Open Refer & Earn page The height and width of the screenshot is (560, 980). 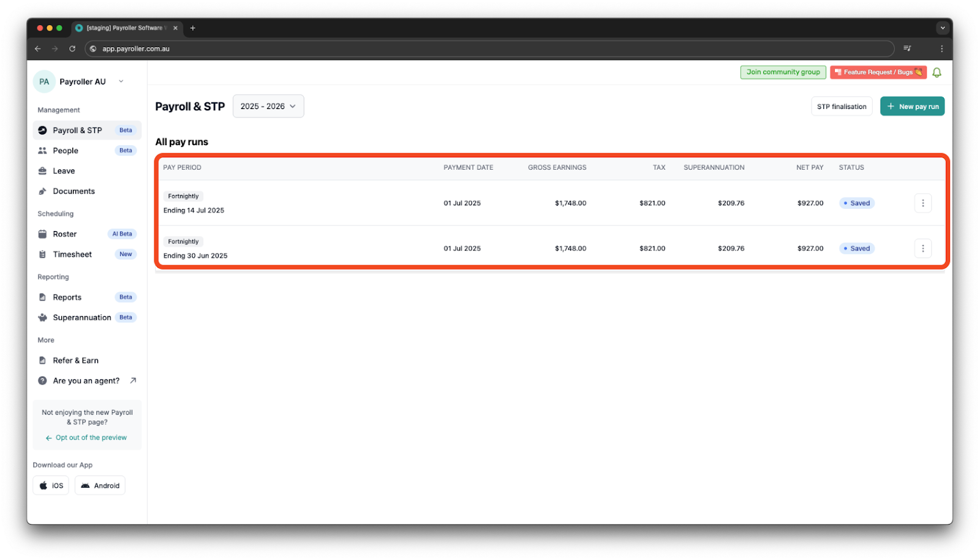pos(87,360)
